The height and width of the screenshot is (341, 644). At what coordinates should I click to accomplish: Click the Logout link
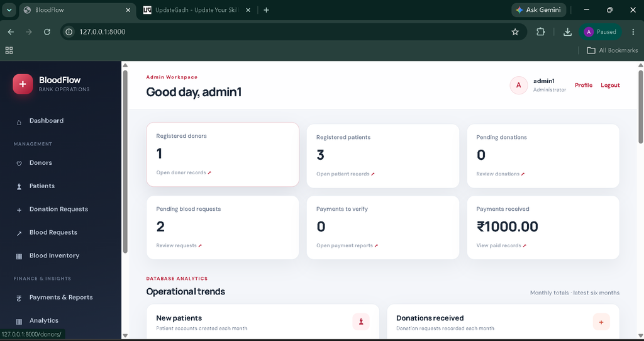pos(610,85)
